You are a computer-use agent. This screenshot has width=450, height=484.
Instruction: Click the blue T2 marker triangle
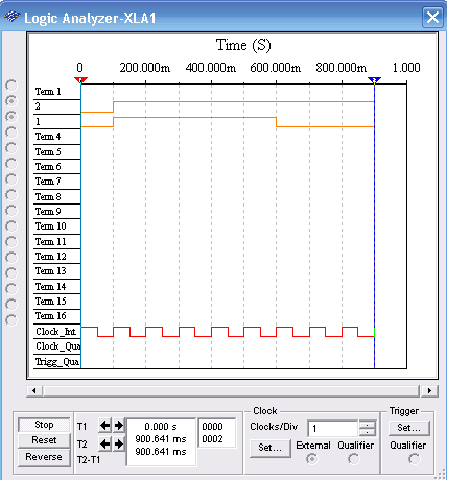(374, 80)
